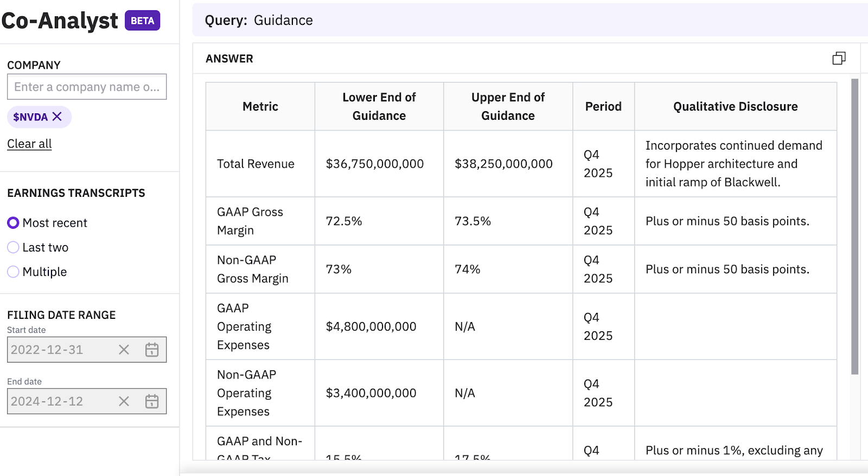Click the BETA badge next to Co-Analyst
The image size is (868, 476).
click(x=142, y=21)
